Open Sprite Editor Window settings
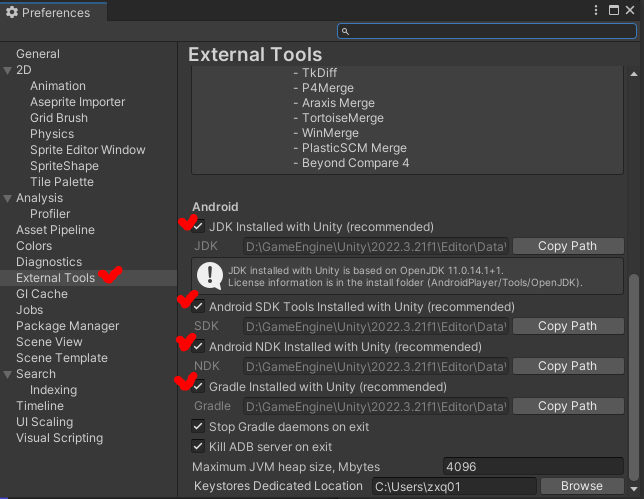 point(87,150)
